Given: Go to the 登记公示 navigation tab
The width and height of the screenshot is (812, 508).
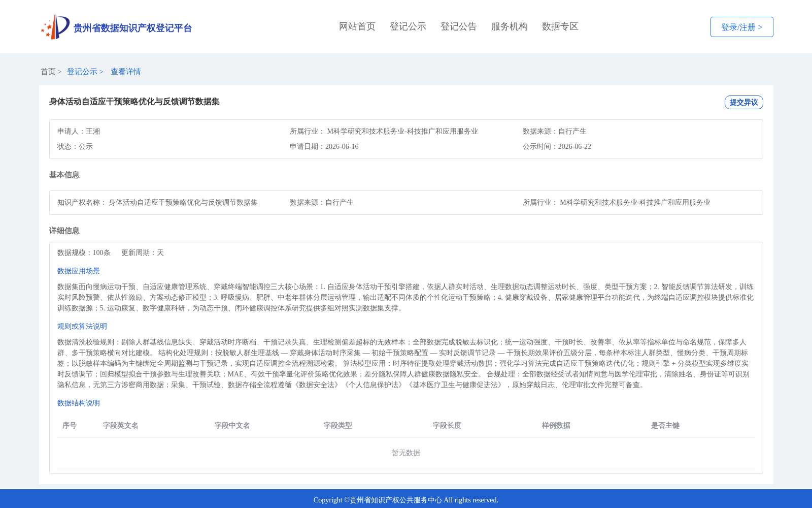Looking at the screenshot, I should [x=408, y=26].
